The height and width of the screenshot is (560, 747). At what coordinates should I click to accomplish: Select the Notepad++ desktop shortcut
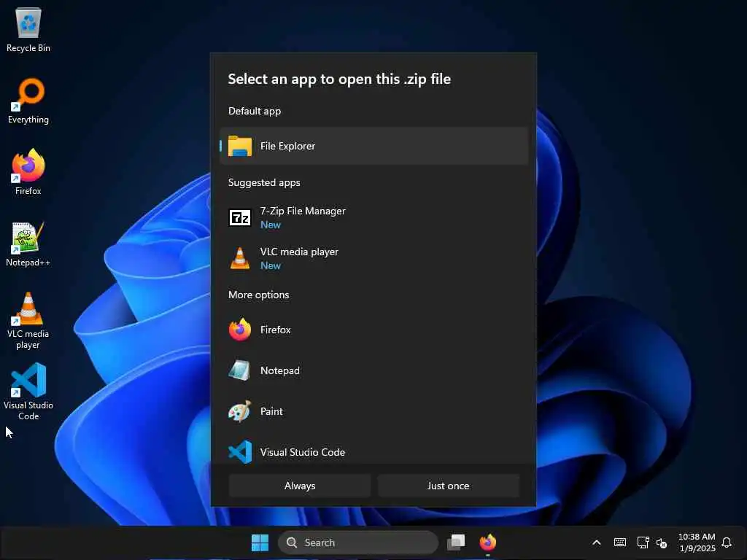[28, 244]
